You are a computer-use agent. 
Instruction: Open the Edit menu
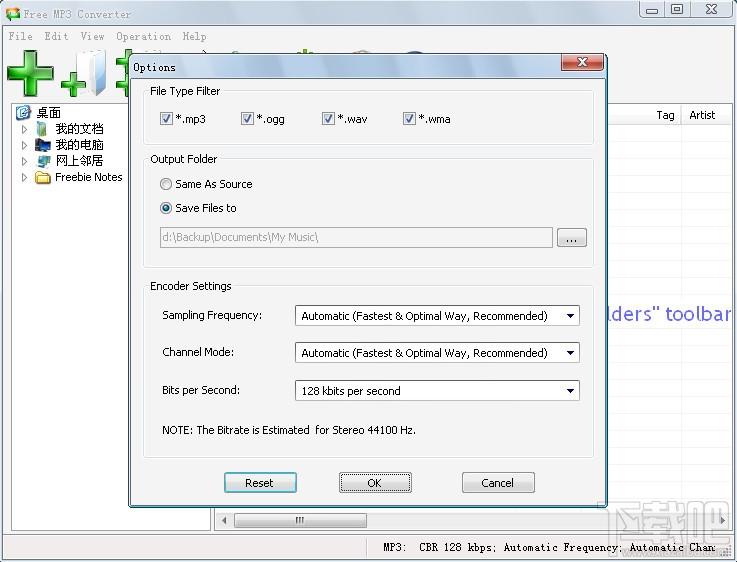pos(56,36)
